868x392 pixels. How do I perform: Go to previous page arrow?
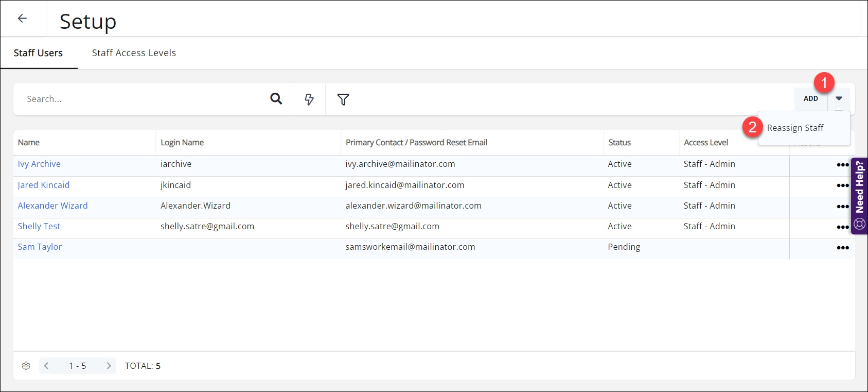(46, 366)
